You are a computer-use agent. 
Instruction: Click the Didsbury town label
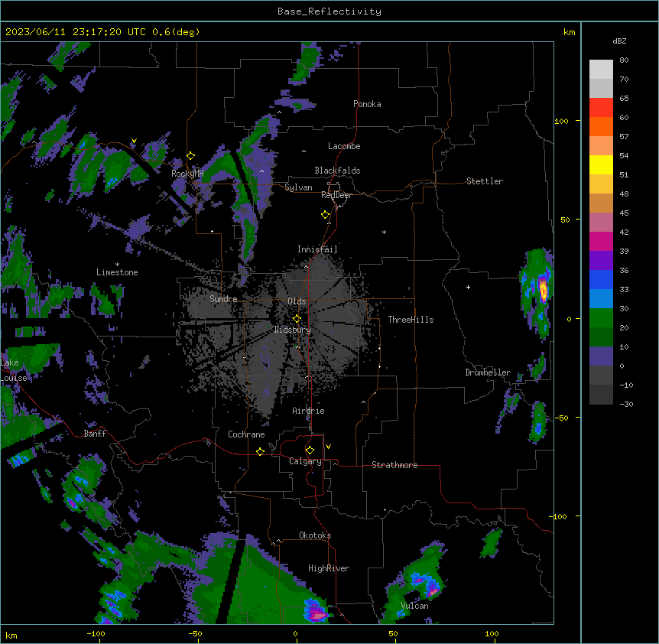click(293, 330)
